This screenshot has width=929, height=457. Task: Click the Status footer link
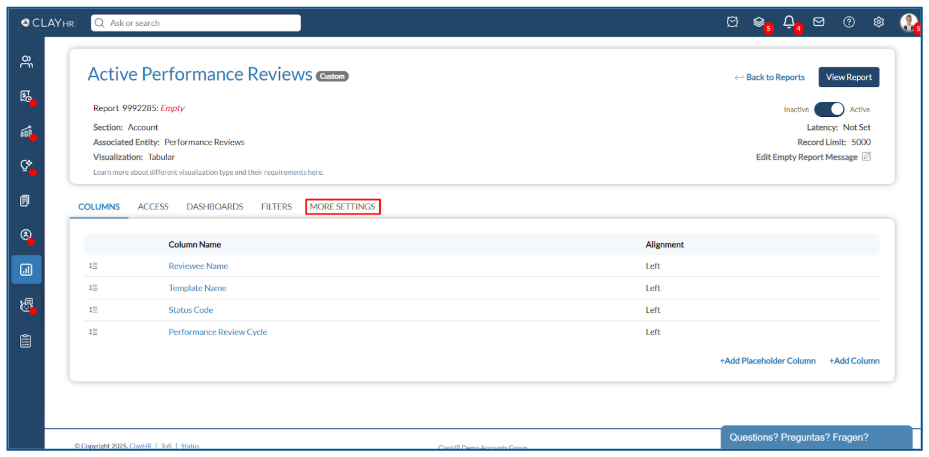click(x=190, y=446)
